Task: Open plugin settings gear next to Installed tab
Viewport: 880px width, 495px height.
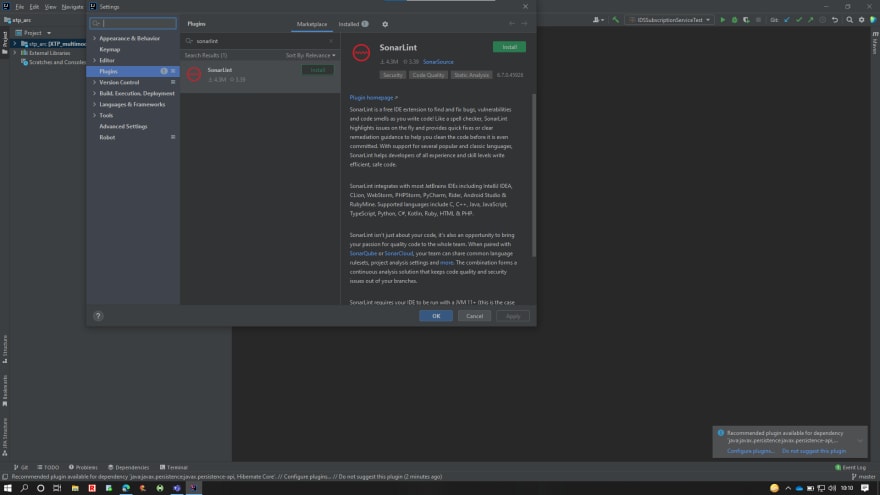Action: tap(385, 24)
